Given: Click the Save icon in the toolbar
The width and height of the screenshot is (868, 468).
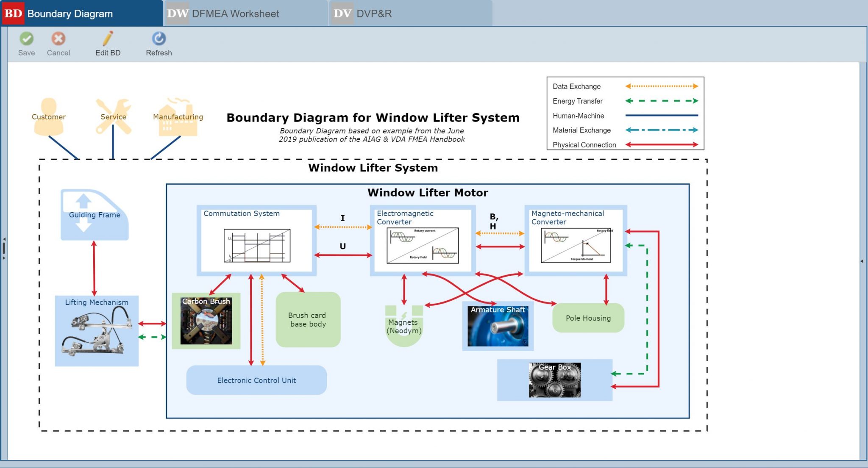Looking at the screenshot, I should click(x=26, y=39).
